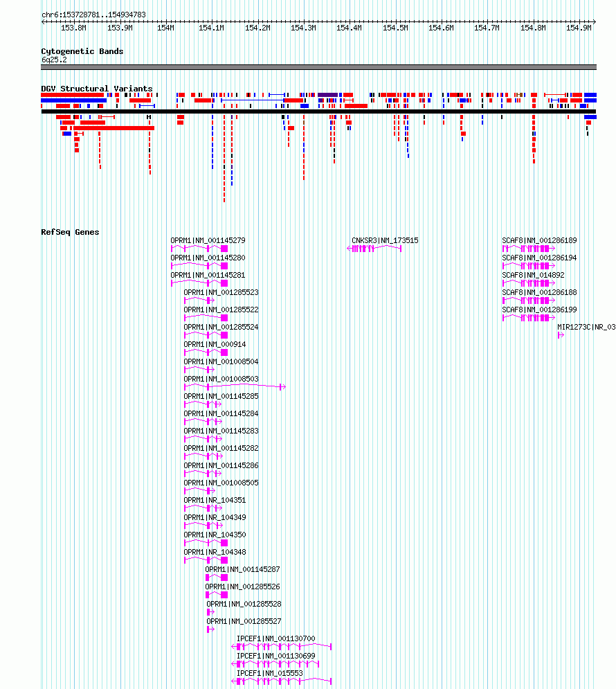
Task: Click the 154M ruler position
Action: click(165, 28)
